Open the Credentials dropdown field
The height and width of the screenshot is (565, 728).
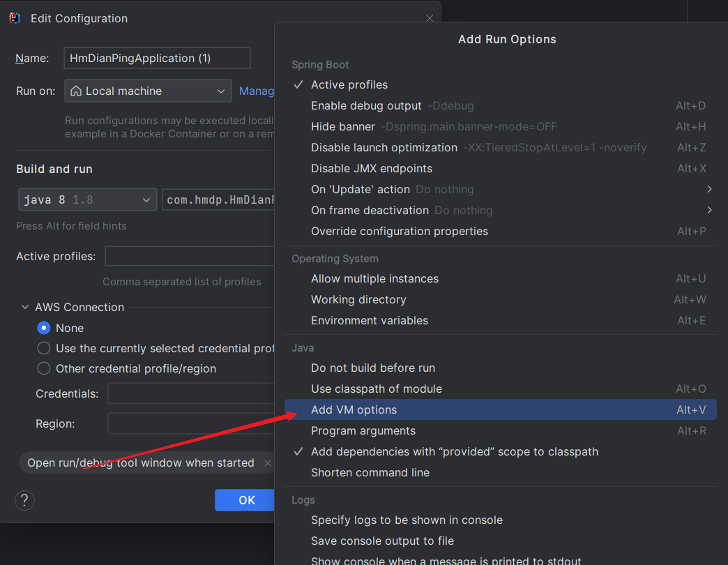click(x=191, y=393)
